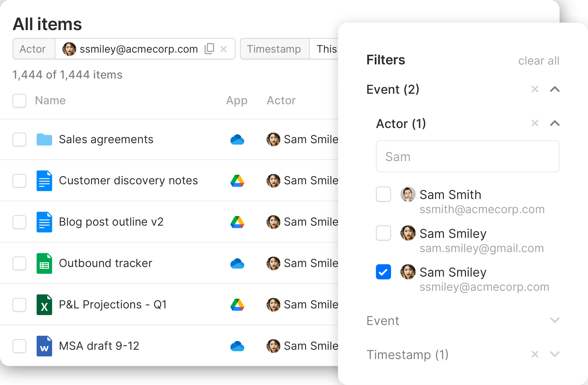Uncheck Sam Smiley with ssmiley@acmecorp.com email

383,272
